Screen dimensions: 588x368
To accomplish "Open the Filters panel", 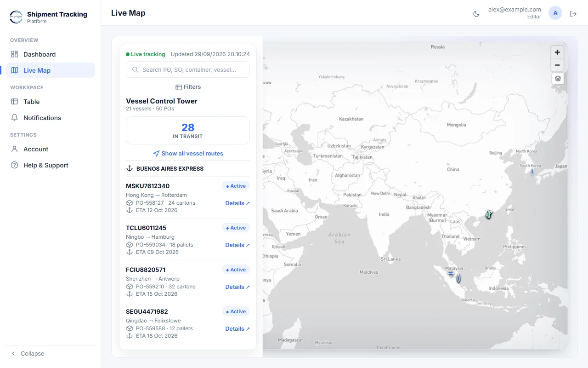I will 188,87.
